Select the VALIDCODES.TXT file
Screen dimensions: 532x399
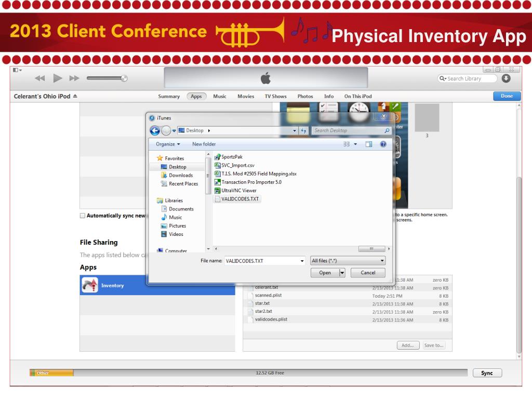(237, 199)
